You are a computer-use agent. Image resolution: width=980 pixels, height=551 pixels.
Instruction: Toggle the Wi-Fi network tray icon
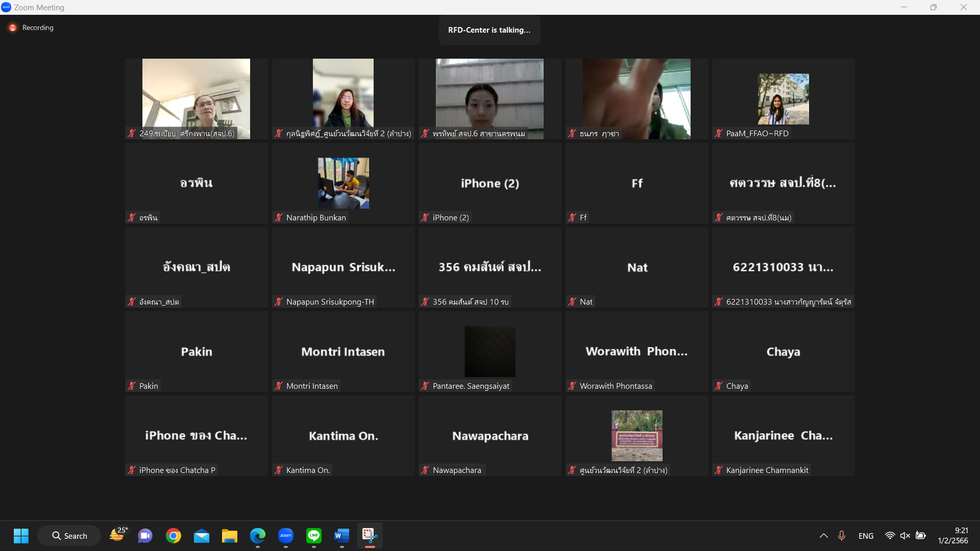890,536
